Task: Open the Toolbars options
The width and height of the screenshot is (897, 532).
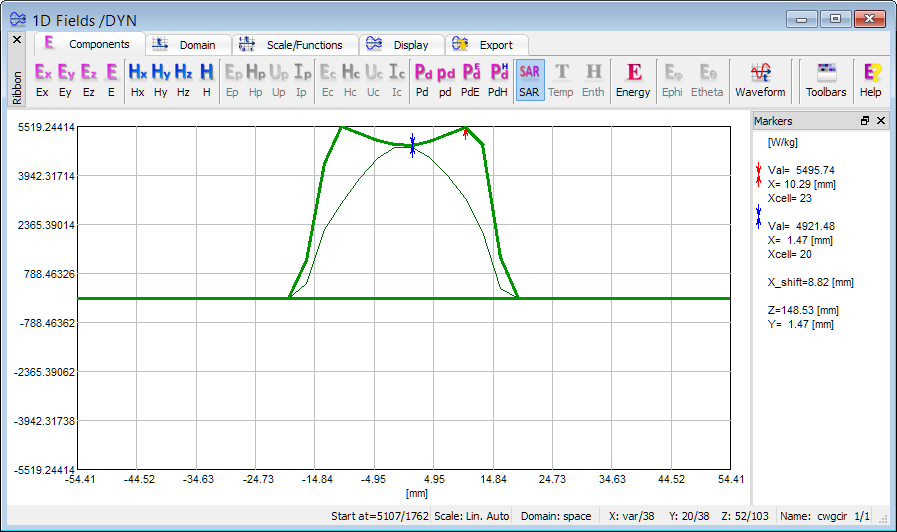Action: (826, 79)
